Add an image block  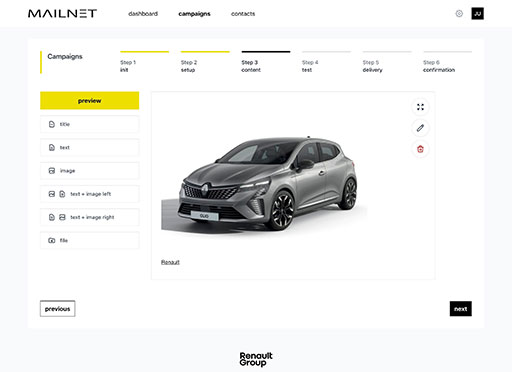point(90,171)
